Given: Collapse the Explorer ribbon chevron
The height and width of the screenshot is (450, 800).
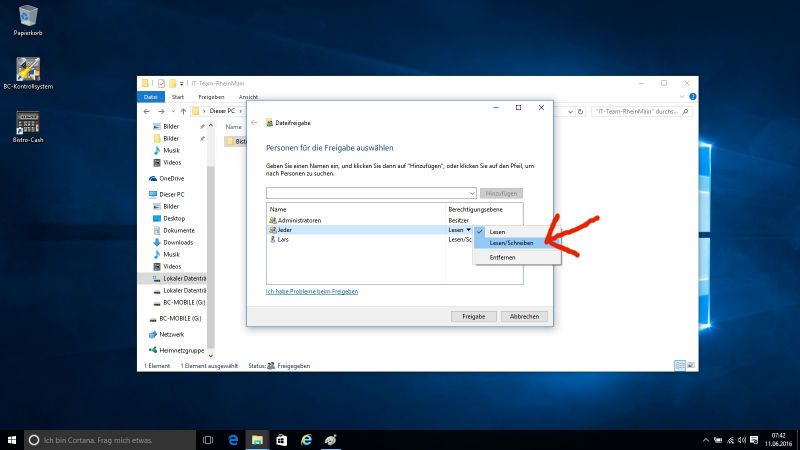Looking at the screenshot, I should tap(682, 96).
